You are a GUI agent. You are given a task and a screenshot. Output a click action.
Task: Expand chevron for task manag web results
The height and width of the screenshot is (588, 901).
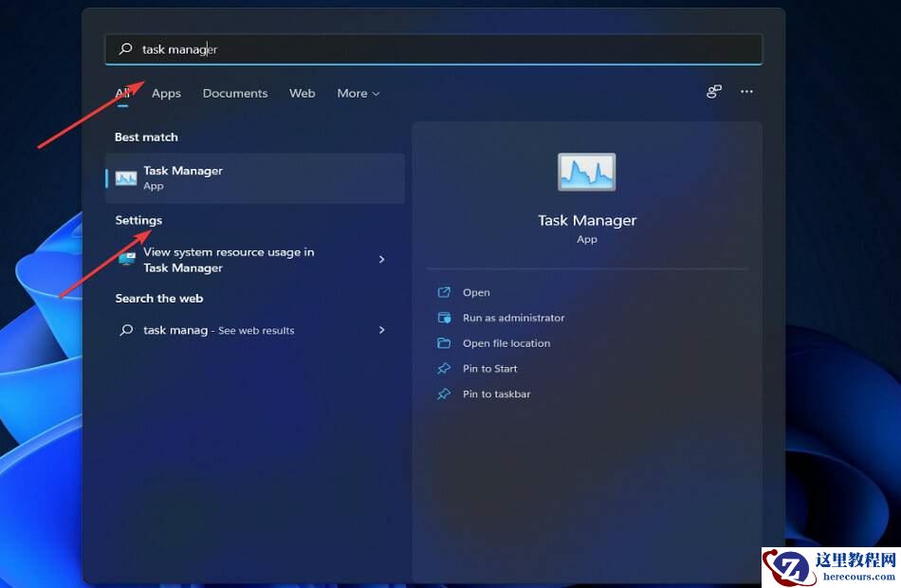click(381, 330)
